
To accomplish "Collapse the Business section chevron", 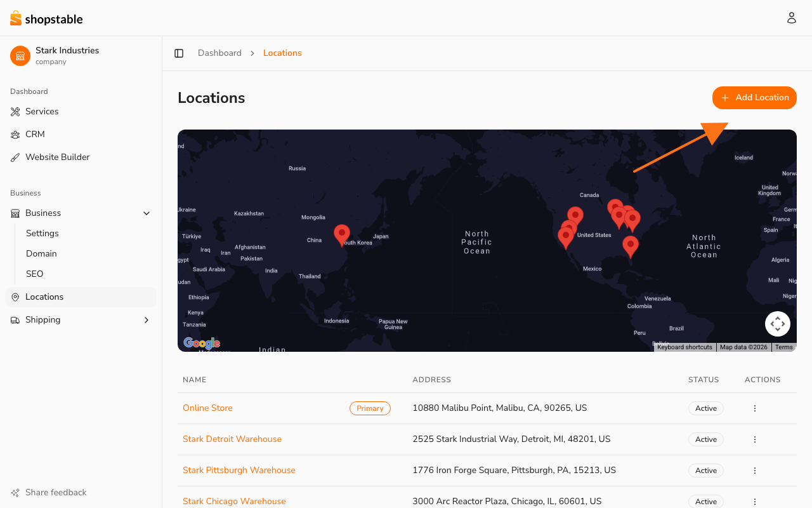I will 147,213.
